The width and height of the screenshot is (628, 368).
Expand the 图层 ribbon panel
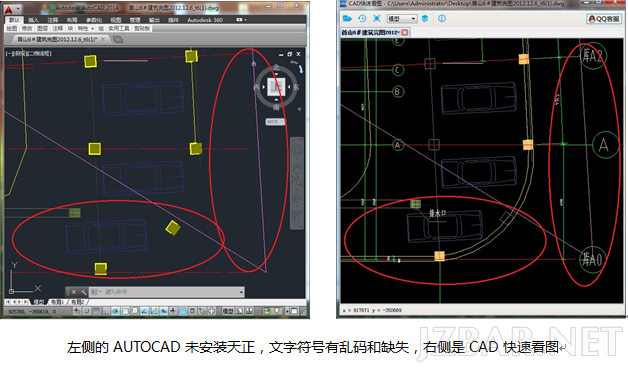click(42, 28)
